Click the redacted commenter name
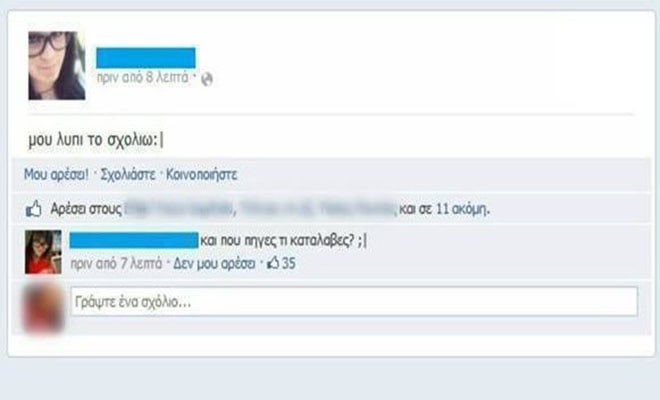Viewport: 660px width, 400px height. [134, 240]
